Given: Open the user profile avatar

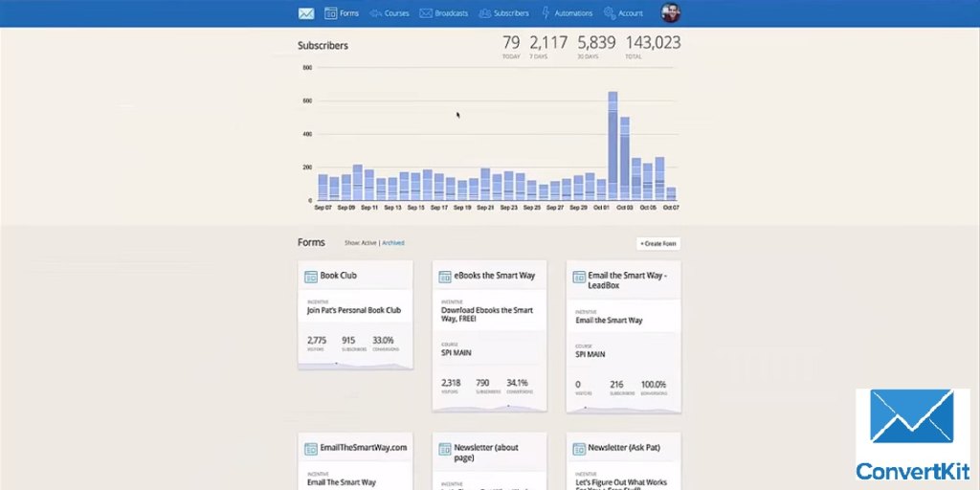Looking at the screenshot, I should click(671, 13).
